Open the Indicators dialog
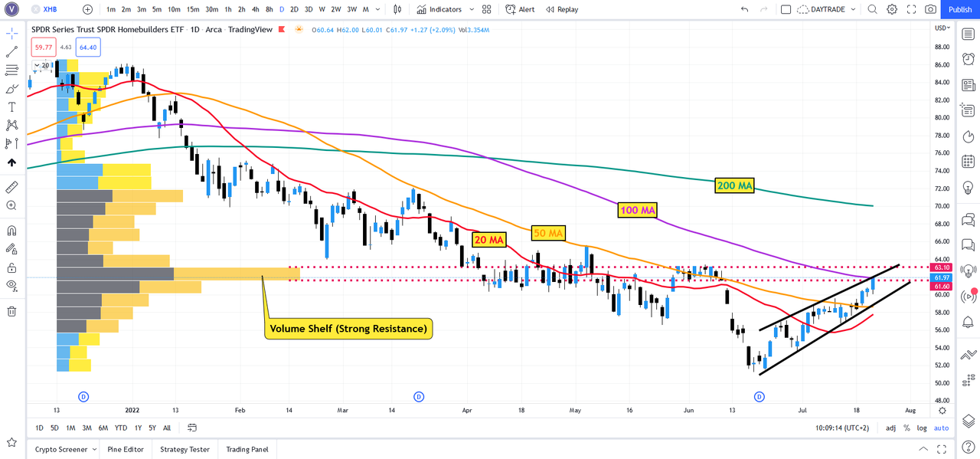The height and width of the screenshot is (459, 980). (x=439, y=9)
